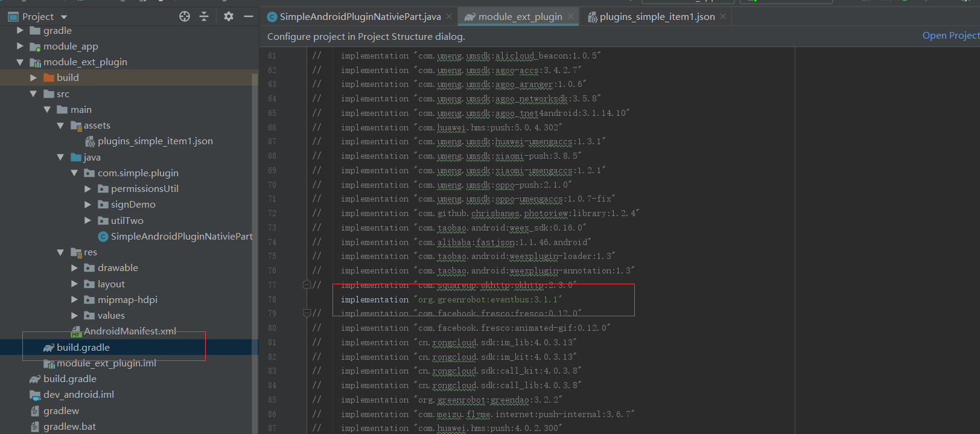
Task: Open Project panel settings gear
Action: pyautogui.click(x=228, y=16)
